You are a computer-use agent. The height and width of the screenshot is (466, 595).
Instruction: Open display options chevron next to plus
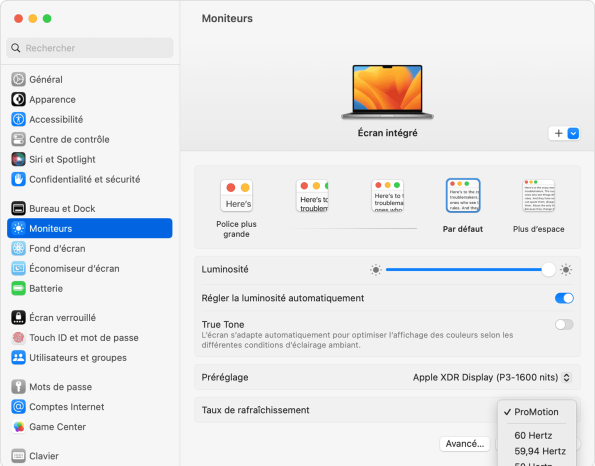pos(573,134)
